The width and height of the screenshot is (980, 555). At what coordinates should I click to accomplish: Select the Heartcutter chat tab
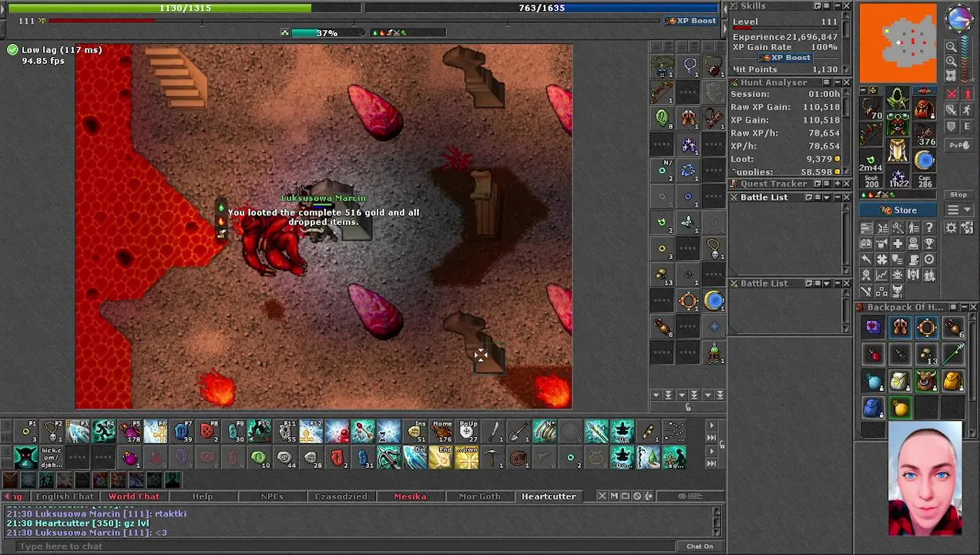[549, 496]
